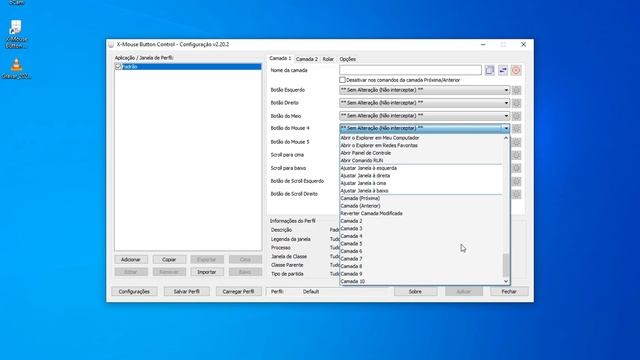Choose Camada 7 in dropdown list
The height and width of the screenshot is (360, 640).
pos(421,259)
